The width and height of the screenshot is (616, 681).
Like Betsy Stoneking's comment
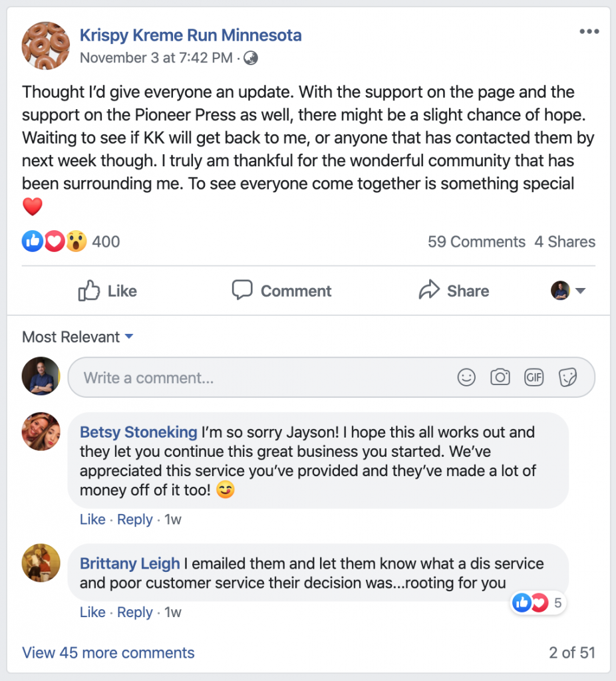coord(92,519)
